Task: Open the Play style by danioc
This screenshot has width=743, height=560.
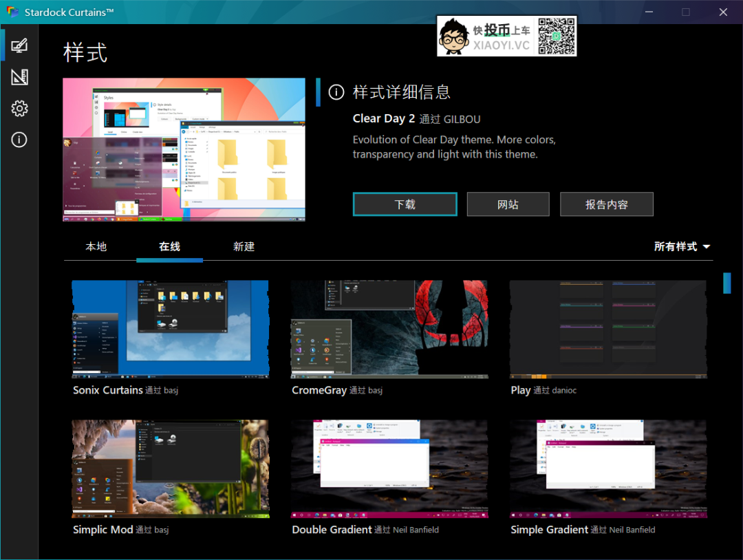Action: coord(607,329)
